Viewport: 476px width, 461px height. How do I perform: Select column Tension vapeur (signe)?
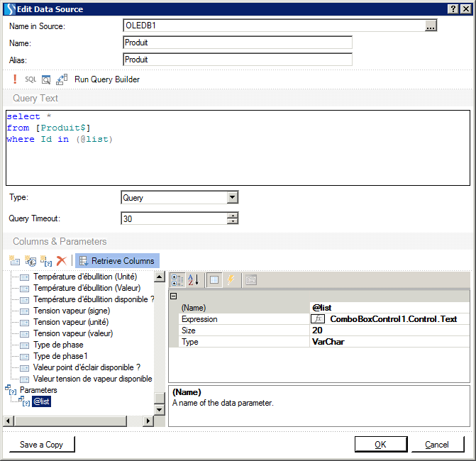click(72, 311)
